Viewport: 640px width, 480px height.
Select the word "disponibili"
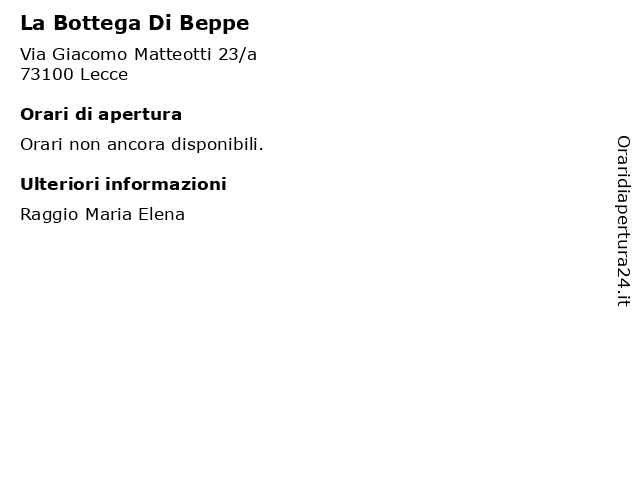tap(215, 144)
